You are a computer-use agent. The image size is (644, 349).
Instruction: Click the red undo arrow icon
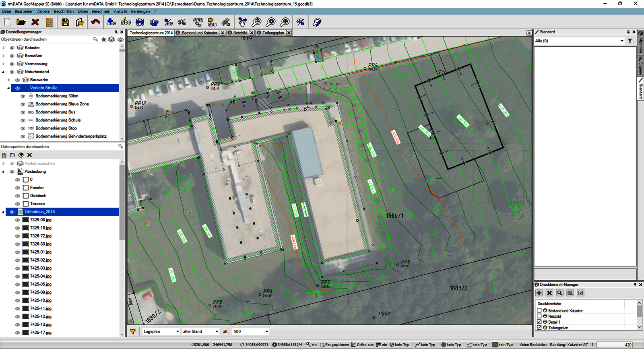95,22
